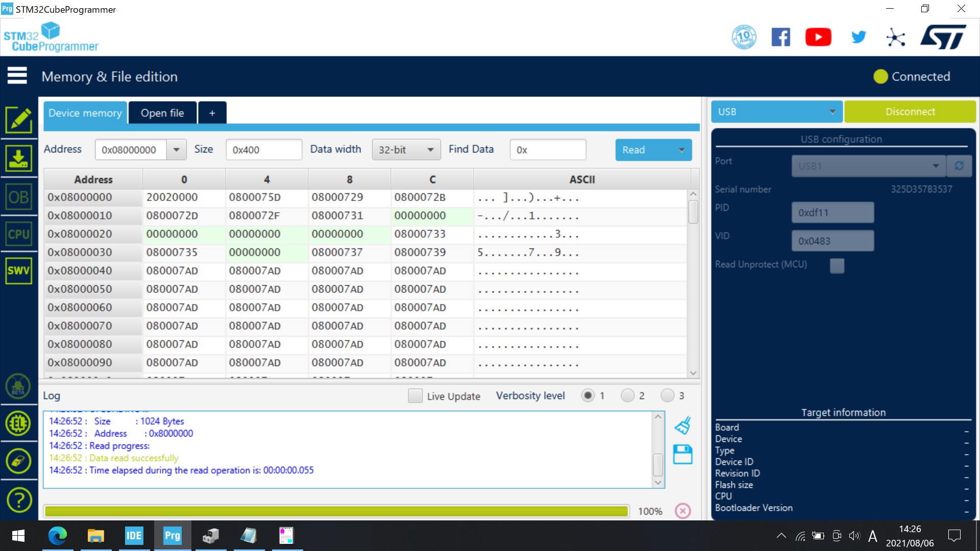Open the YouTube link icon
Screen dimensions: 980x551
pyautogui.click(x=818, y=37)
